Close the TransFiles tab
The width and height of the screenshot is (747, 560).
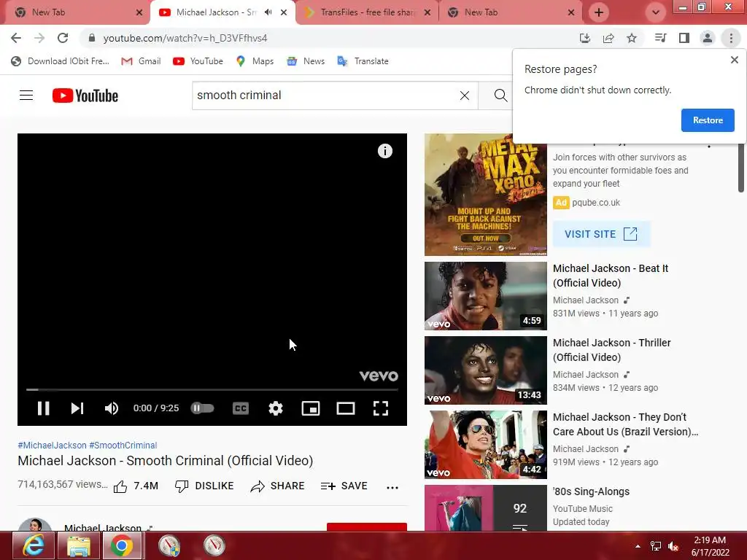(x=427, y=12)
